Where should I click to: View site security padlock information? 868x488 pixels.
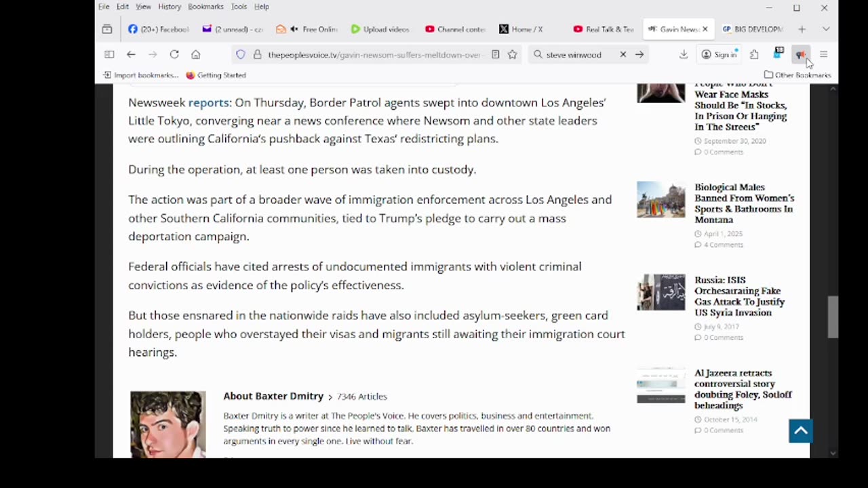(257, 54)
